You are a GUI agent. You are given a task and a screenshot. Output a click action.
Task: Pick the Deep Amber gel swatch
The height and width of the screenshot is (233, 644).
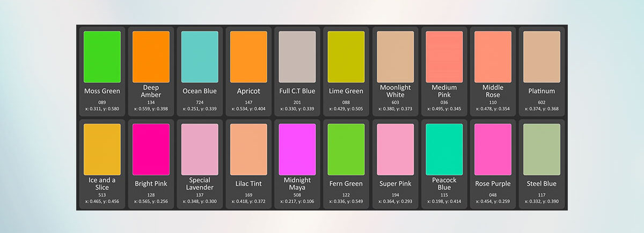pos(151,57)
